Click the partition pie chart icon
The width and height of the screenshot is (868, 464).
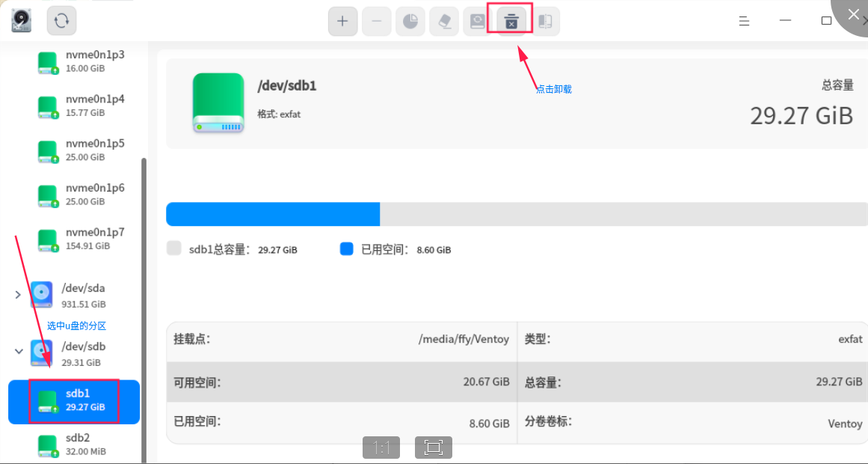coord(410,22)
